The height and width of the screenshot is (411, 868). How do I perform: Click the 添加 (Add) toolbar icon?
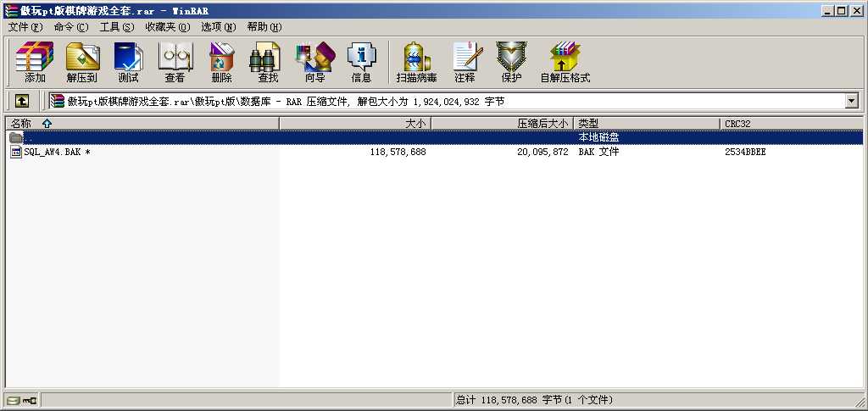click(x=35, y=62)
